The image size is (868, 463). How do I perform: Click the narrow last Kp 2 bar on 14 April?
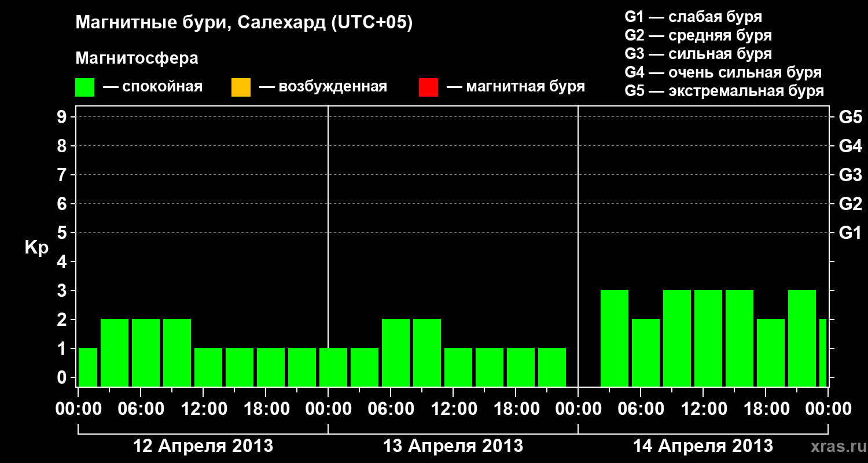[823, 352]
